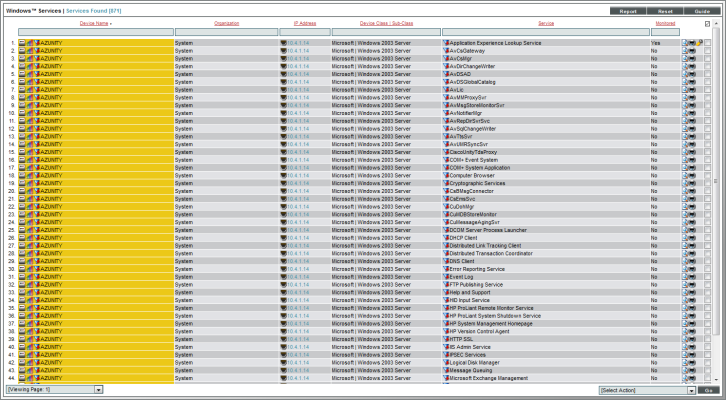Focus the Device Name filter field
This screenshot has height=400, width=726.
96,32
